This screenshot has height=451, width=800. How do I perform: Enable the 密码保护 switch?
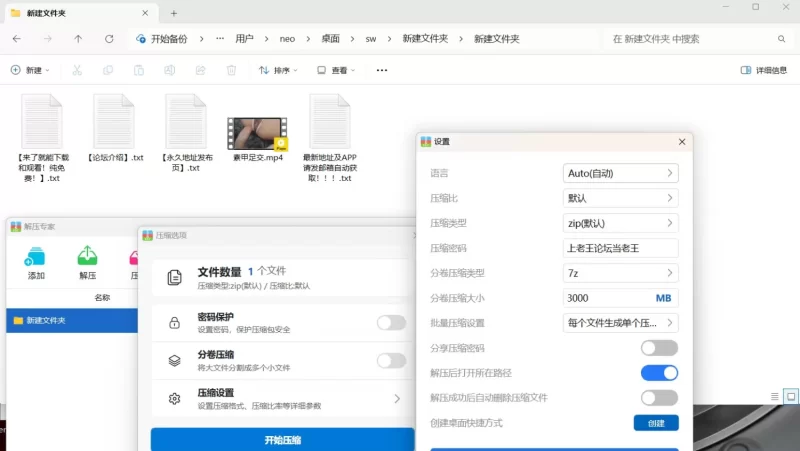pyautogui.click(x=391, y=322)
